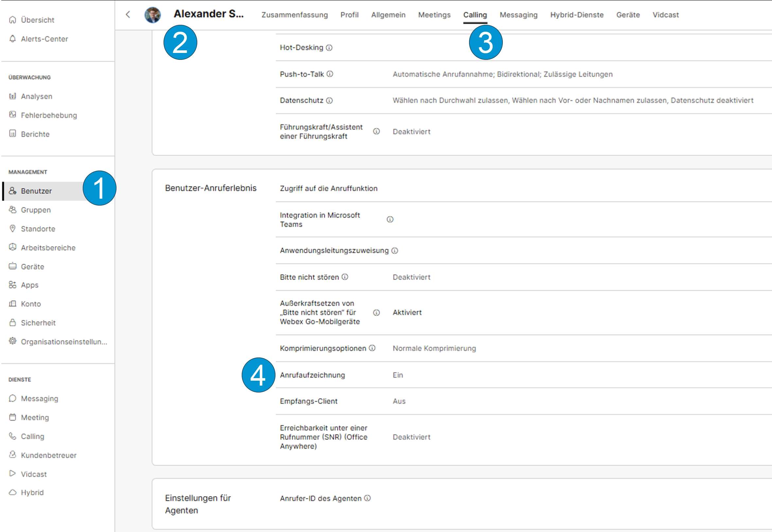The width and height of the screenshot is (772, 532).
Task: Open the Hybrid-Dienste tab
Action: [x=576, y=15]
